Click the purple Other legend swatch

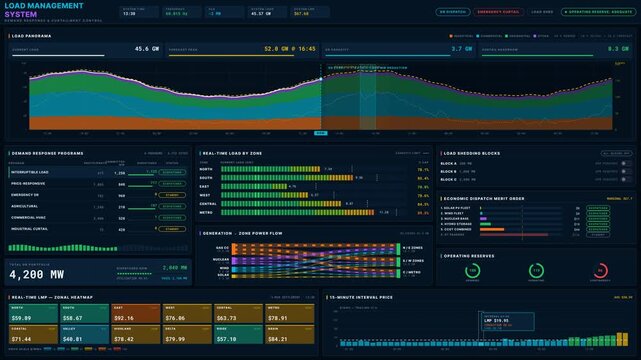[535, 36]
